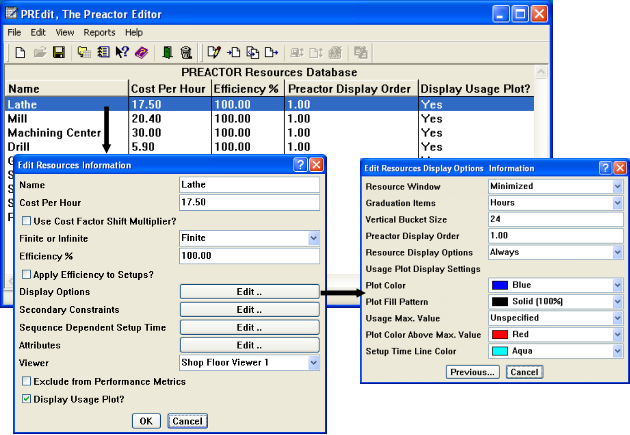The width and height of the screenshot is (630, 435).
Task: Open the Resource Display Options dropdown
Action: [618, 252]
